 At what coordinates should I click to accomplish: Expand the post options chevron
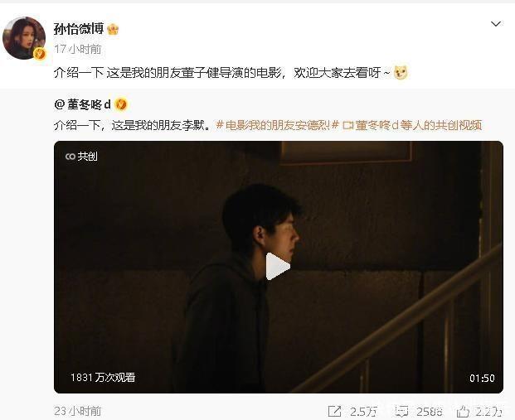(x=495, y=24)
